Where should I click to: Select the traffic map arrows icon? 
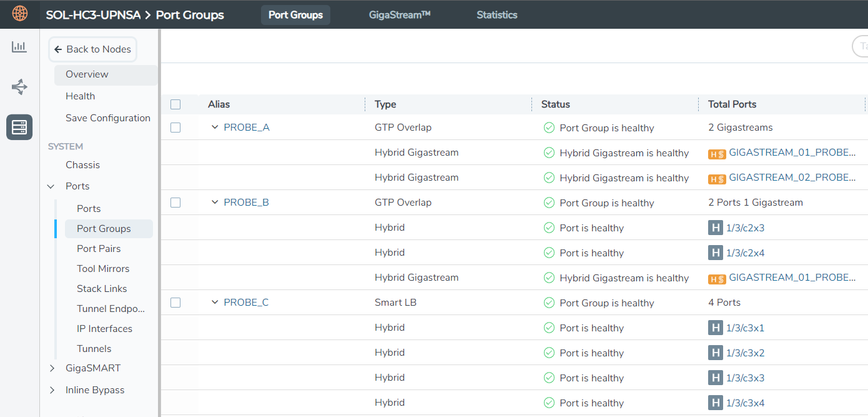pos(19,87)
